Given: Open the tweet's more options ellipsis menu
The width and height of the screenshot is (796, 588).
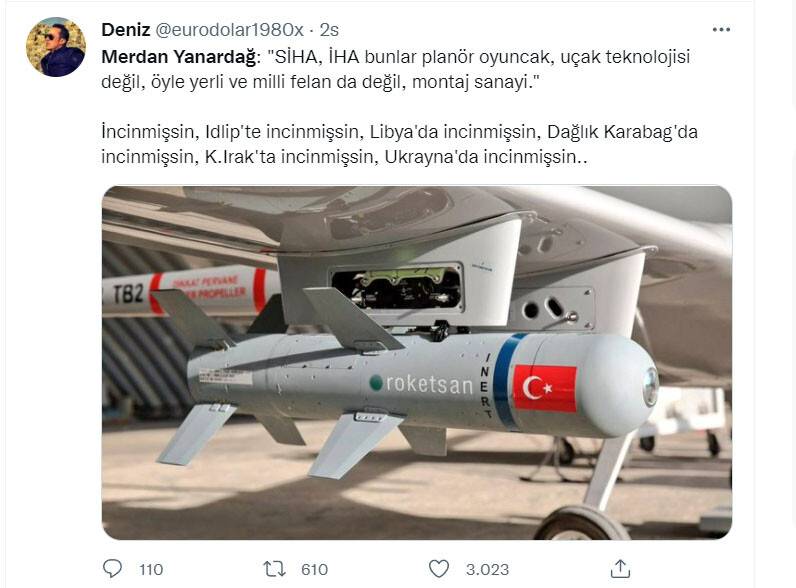Looking at the screenshot, I should click(721, 30).
